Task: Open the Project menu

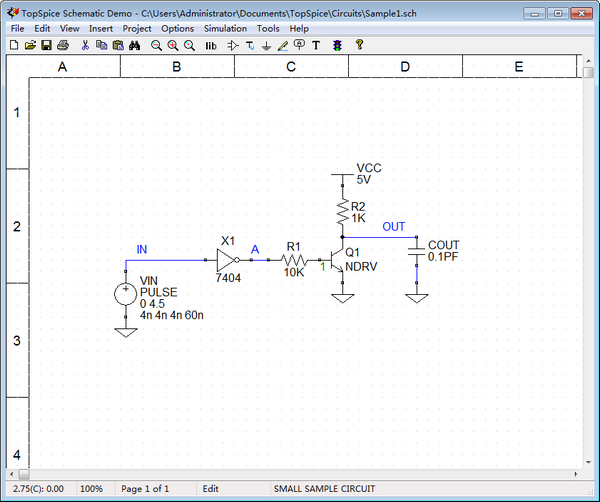Action: (137, 29)
